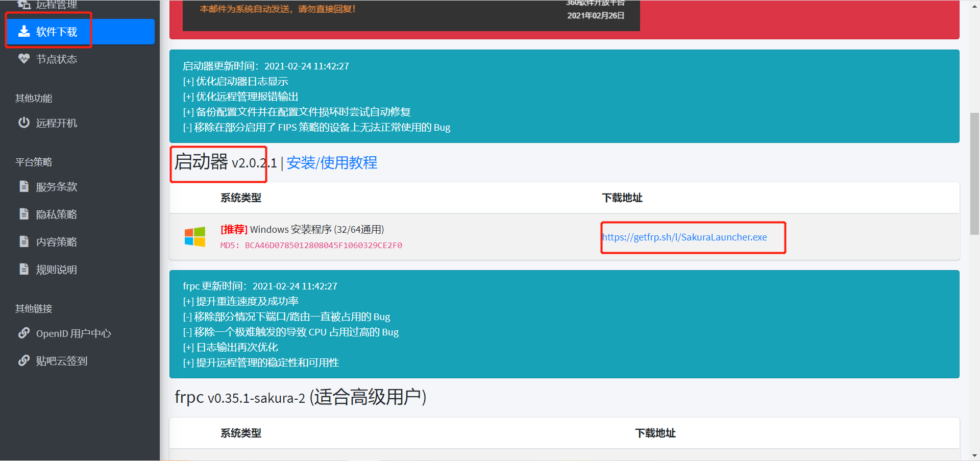Click the 优化启动器日志显示 changelog line
The width and height of the screenshot is (980, 461).
pyautogui.click(x=235, y=82)
